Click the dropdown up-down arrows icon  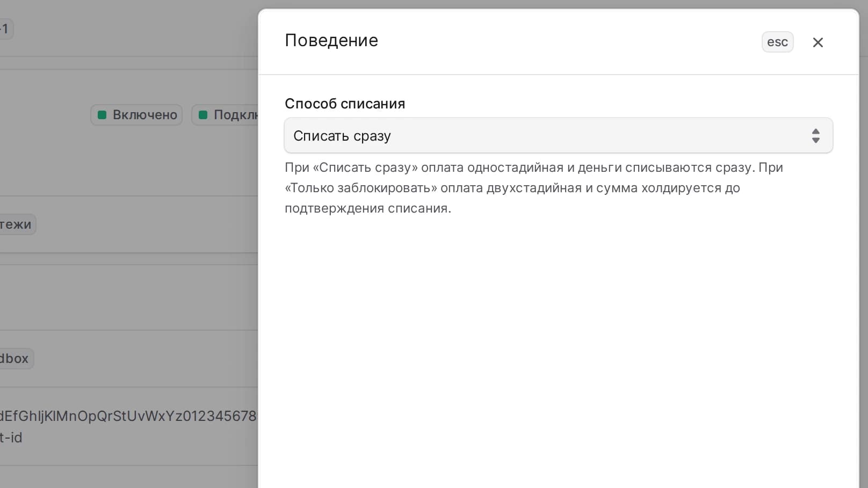815,136
